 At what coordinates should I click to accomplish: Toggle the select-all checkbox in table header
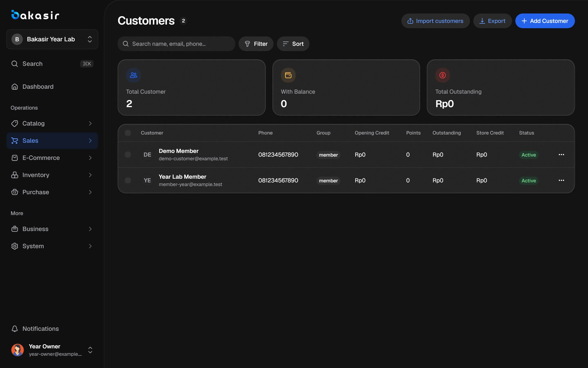[x=128, y=133]
